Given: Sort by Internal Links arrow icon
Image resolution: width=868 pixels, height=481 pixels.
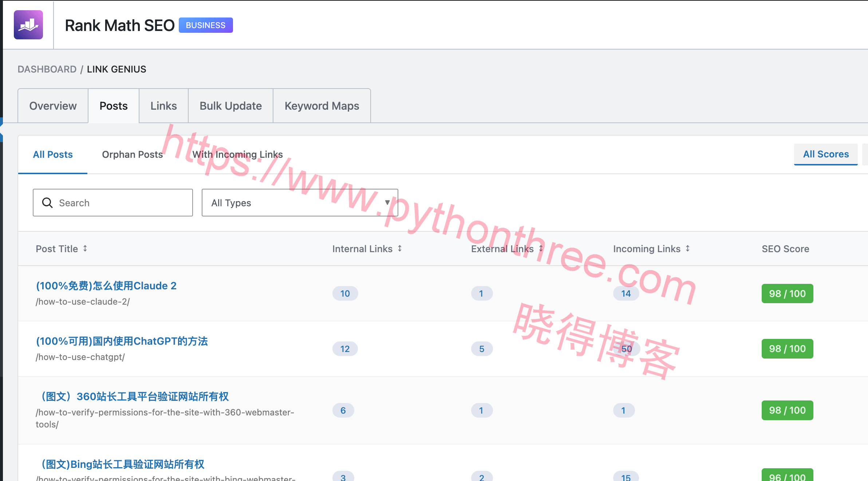Looking at the screenshot, I should pos(399,249).
